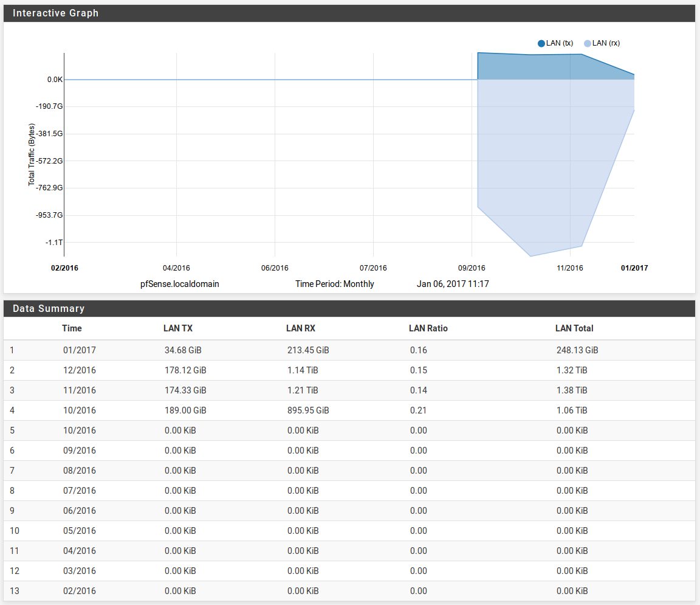This screenshot has height=605, width=700.
Task: Click the 189.00 GiB LAN TX value
Action: (x=185, y=410)
